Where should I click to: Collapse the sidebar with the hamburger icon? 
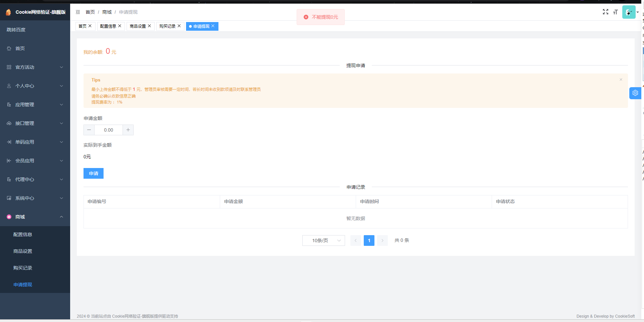[78, 12]
